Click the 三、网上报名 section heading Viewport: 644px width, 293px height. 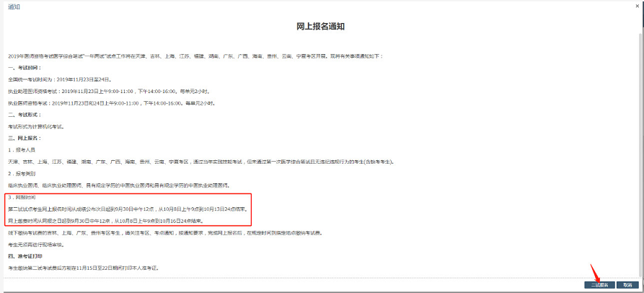(26, 138)
